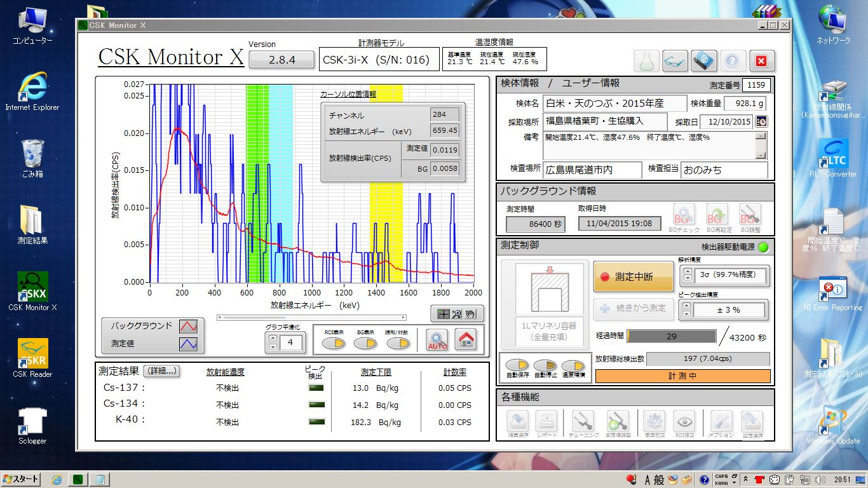Click the 1Lマリネリ容器 container selector
Image resolution: width=868 pixels, height=488 pixels.
tap(544, 305)
